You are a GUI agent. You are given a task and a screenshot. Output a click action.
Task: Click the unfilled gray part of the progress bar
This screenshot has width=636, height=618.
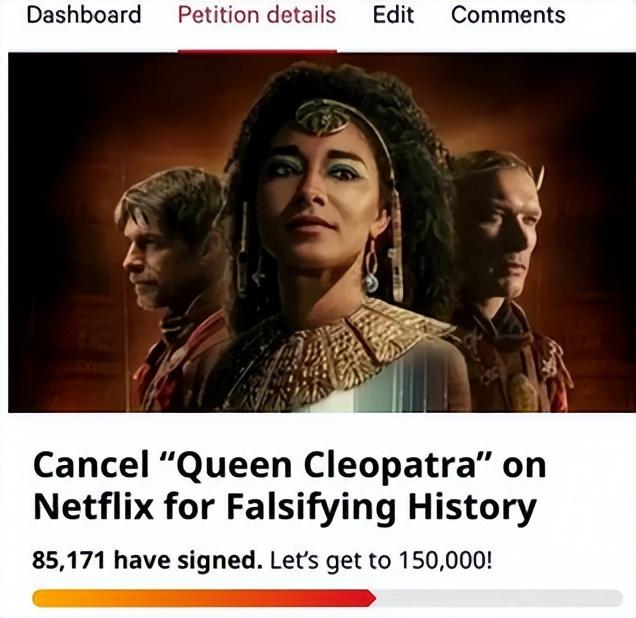click(x=500, y=598)
